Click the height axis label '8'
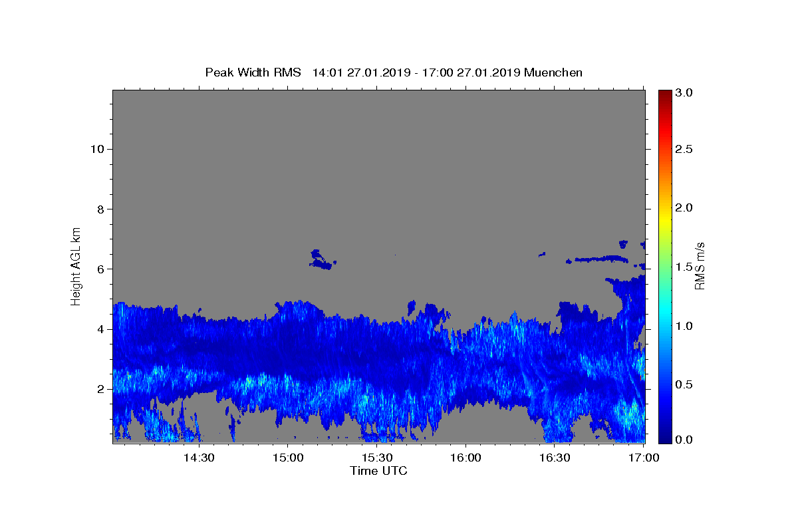798x532 pixels. tap(99, 209)
